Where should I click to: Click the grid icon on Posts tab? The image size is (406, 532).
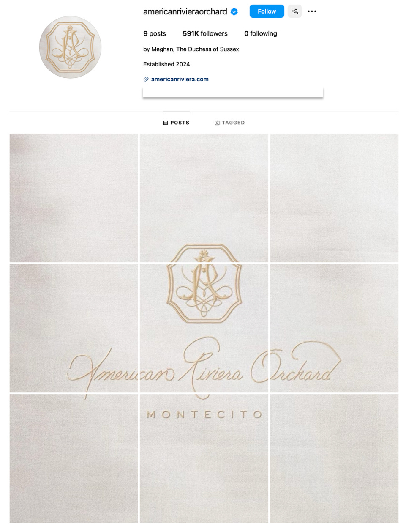pyautogui.click(x=166, y=123)
